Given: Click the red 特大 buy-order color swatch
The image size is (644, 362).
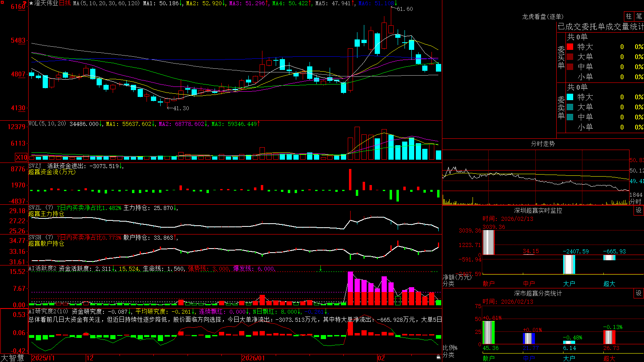Looking at the screenshot, I should click(x=570, y=47).
